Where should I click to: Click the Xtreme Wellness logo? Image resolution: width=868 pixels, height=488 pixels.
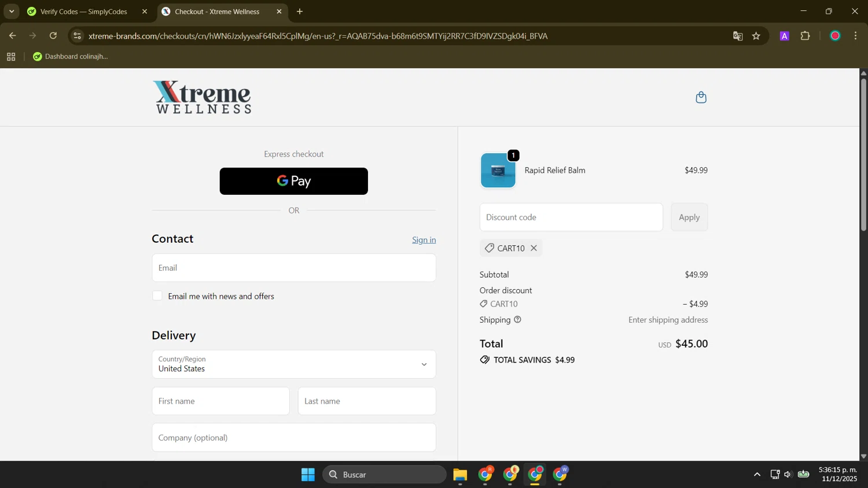point(203,97)
